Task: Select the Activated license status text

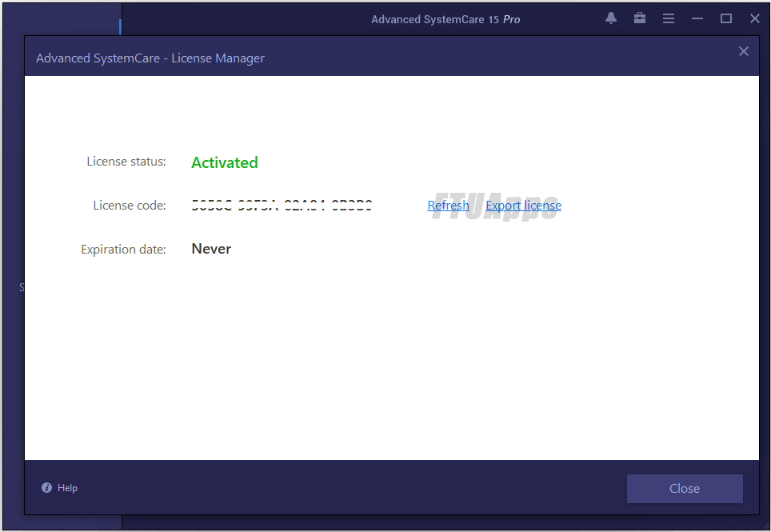Action: click(224, 162)
